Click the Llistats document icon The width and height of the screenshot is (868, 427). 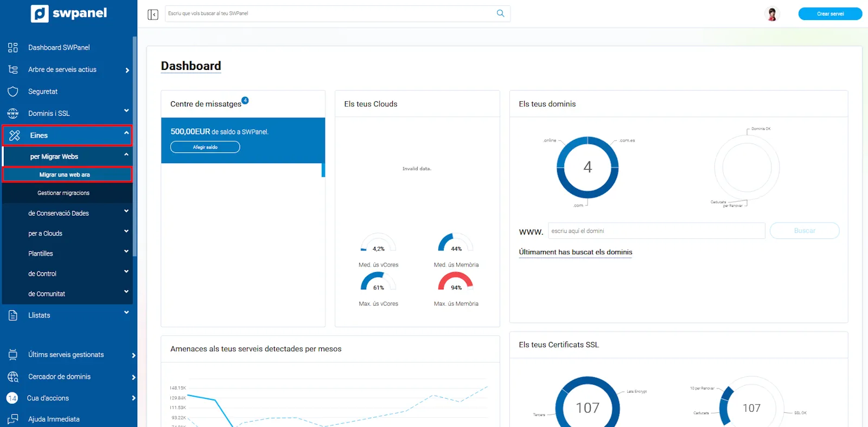point(13,315)
